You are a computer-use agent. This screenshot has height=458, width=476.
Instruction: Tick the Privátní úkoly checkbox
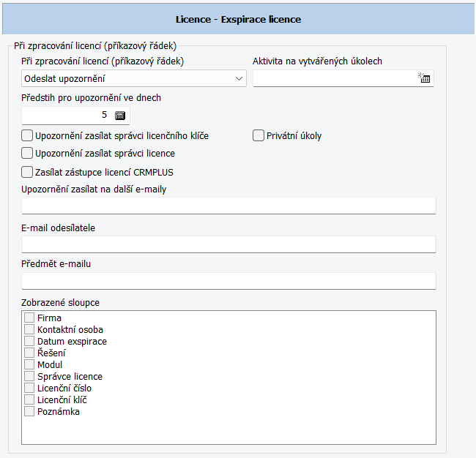click(x=259, y=135)
